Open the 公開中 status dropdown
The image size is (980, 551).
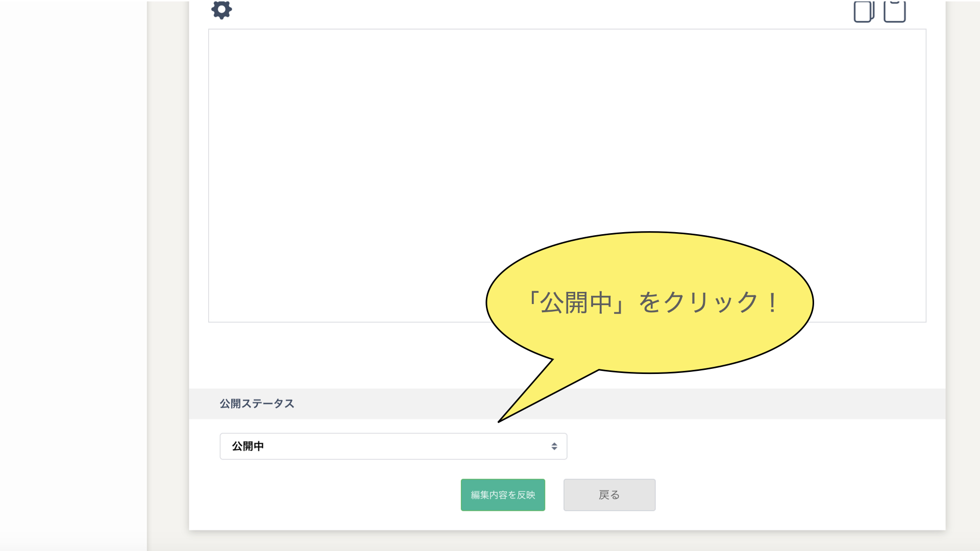click(x=393, y=446)
